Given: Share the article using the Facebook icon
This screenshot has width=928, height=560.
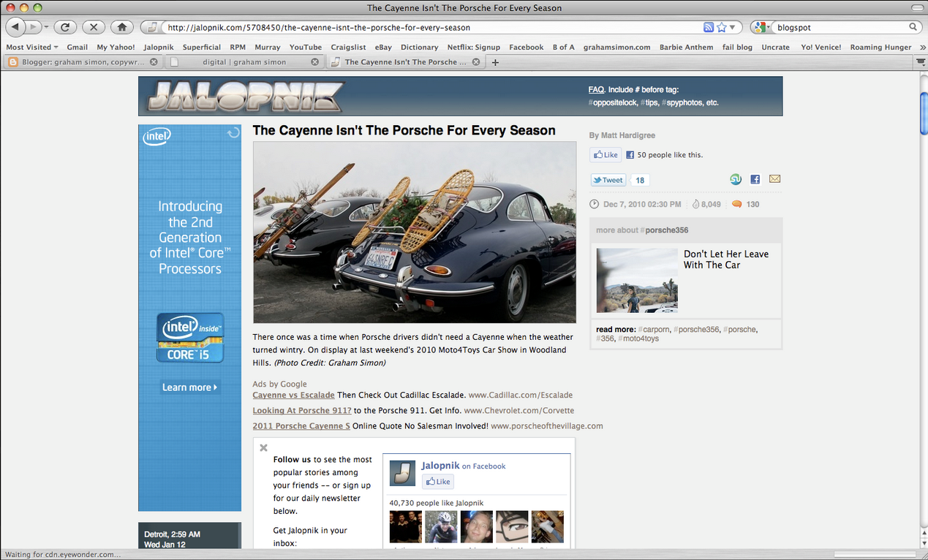Looking at the screenshot, I should click(x=755, y=178).
